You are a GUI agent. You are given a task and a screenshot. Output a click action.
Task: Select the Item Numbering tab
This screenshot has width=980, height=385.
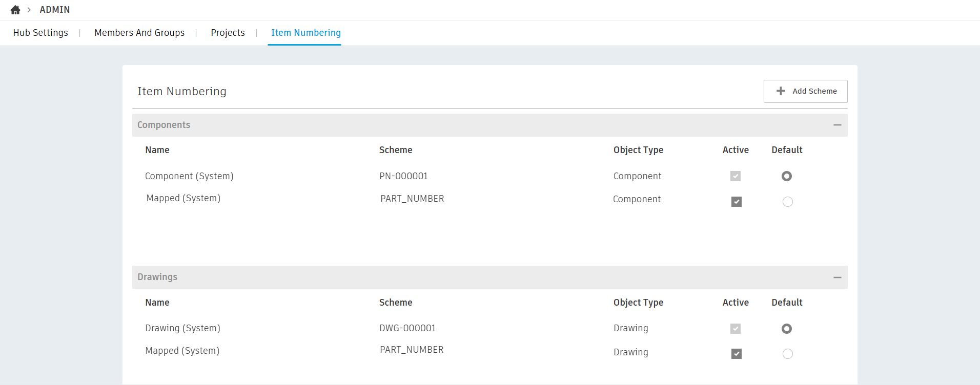[305, 33]
